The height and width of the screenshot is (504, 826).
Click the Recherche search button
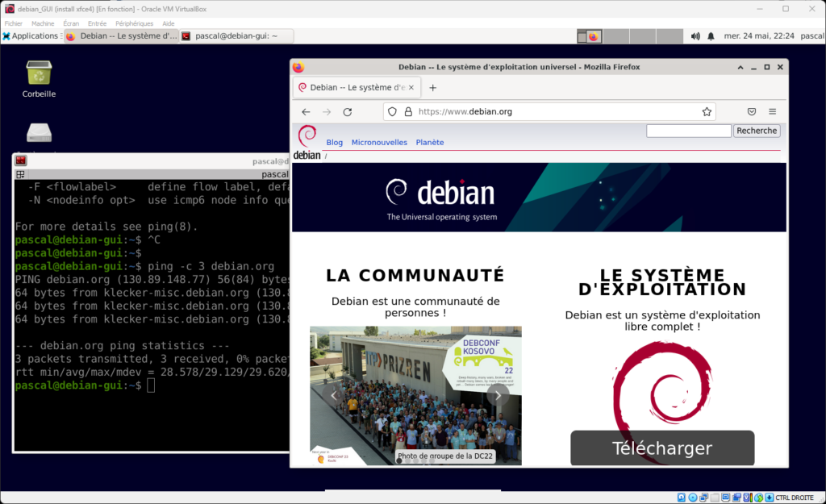(757, 131)
